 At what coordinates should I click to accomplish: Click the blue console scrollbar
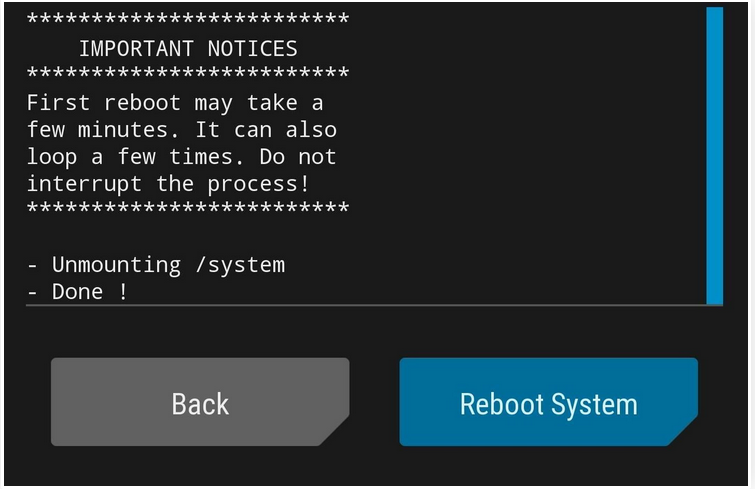[715, 155]
